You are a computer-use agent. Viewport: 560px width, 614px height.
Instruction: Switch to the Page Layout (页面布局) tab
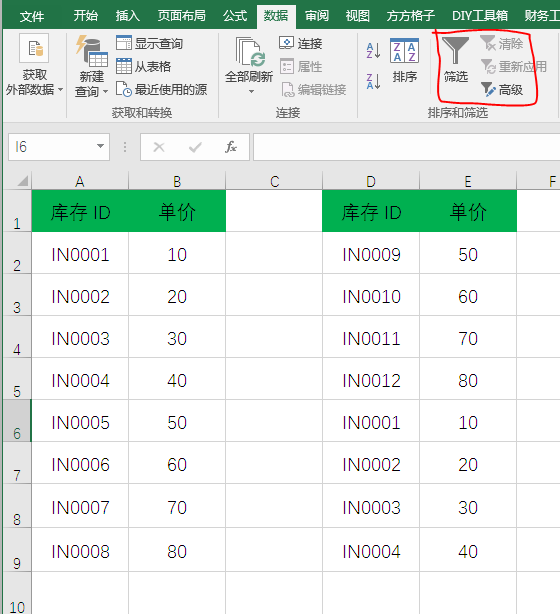click(181, 16)
